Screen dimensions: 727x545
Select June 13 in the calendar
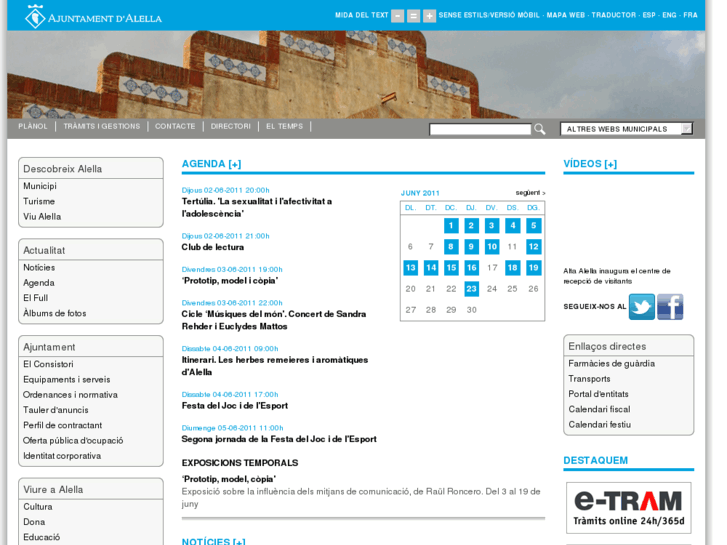(x=410, y=268)
